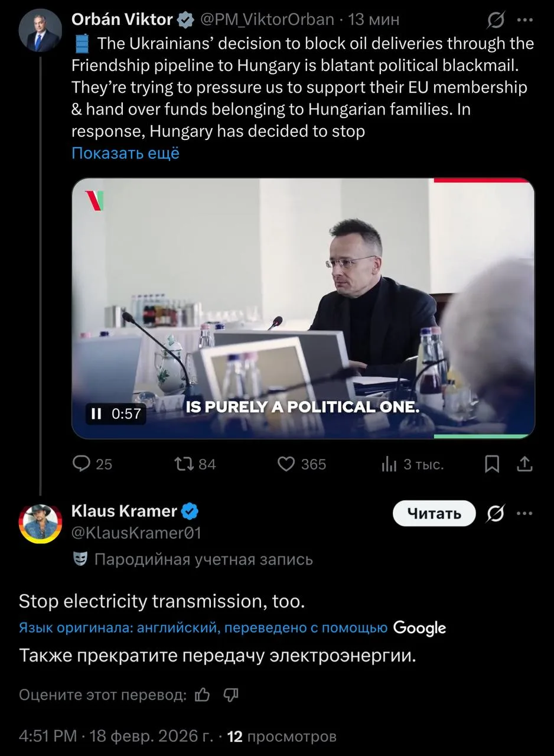Bookmark Orbán Viktor's tweet
This screenshot has height=756, width=554.
pyautogui.click(x=491, y=465)
